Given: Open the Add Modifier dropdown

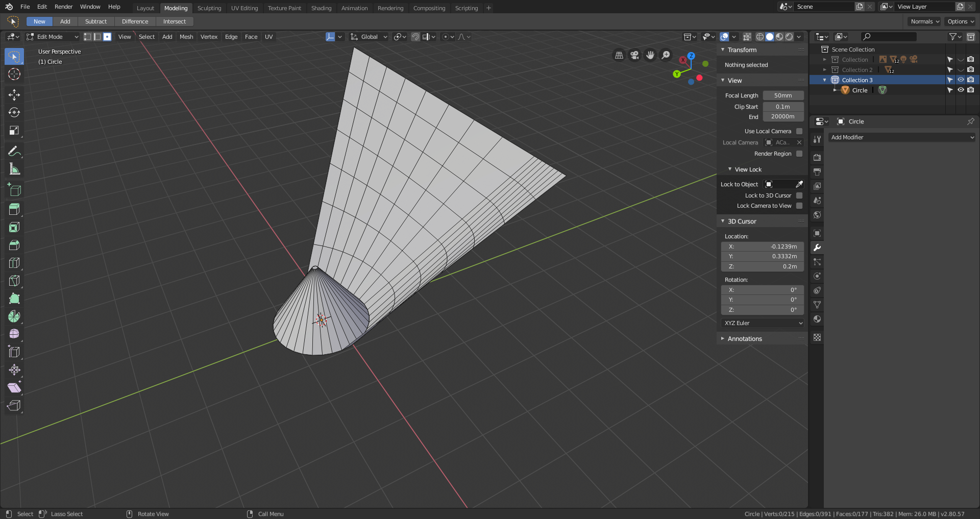Looking at the screenshot, I should coord(902,137).
